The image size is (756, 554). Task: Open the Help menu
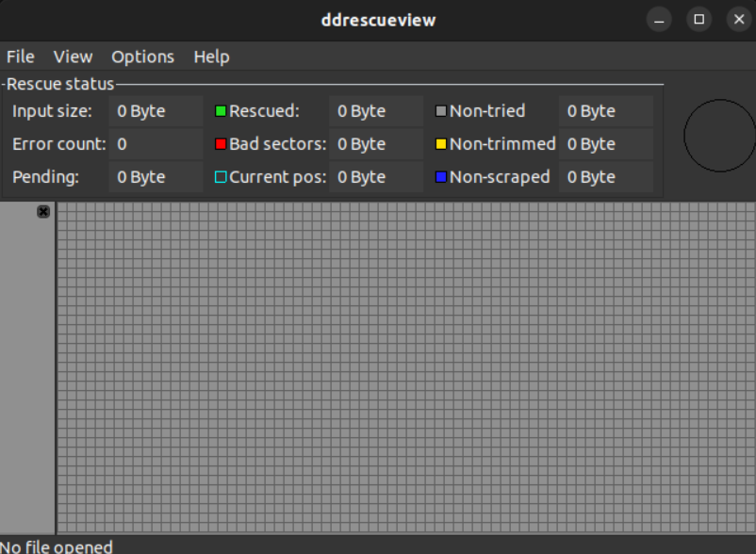211,57
